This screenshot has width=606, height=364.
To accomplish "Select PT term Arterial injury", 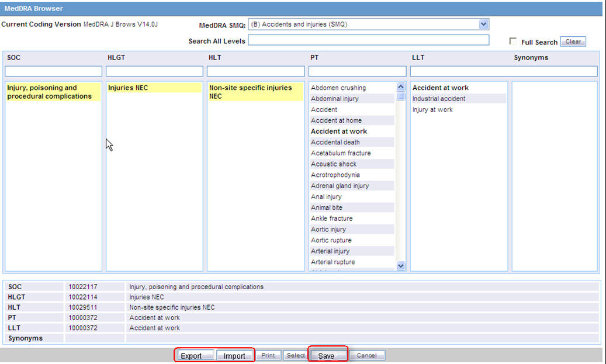I will 352,251.
